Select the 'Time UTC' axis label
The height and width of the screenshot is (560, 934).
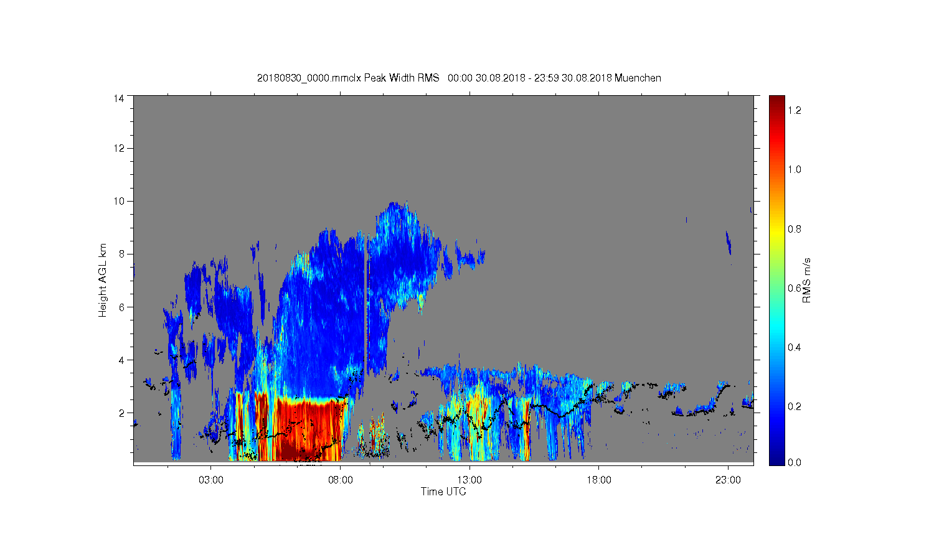tap(443, 492)
